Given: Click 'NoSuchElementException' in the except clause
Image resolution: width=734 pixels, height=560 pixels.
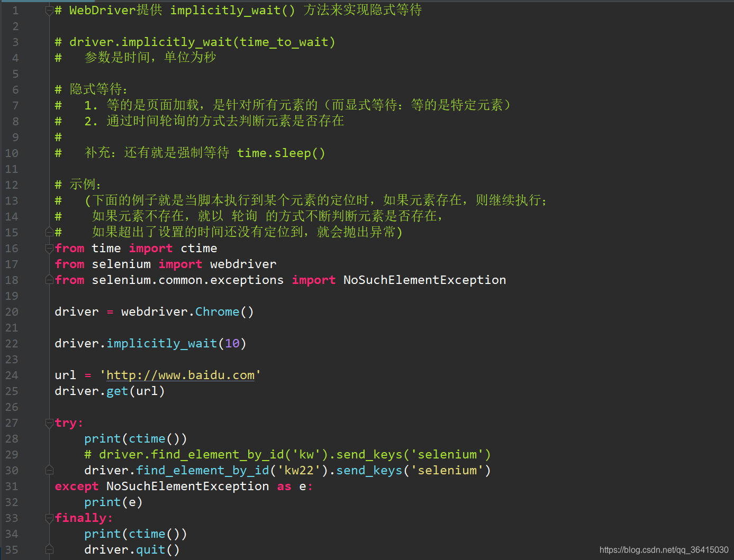Looking at the screenshot, I should pos(188,486).
